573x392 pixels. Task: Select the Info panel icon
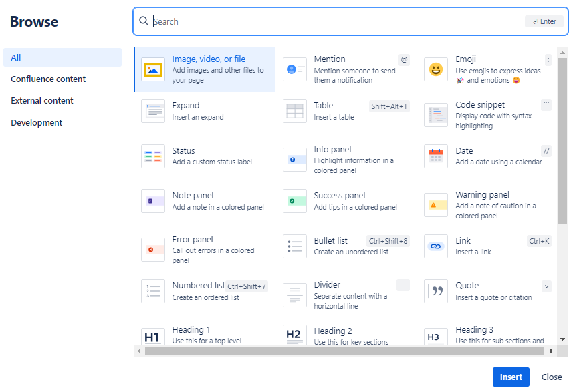click(x=295, y=160)
